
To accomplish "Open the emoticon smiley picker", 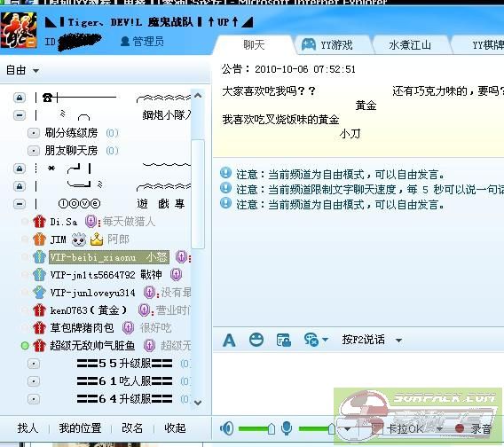I will pyautogui.click(x=256, y=340).
